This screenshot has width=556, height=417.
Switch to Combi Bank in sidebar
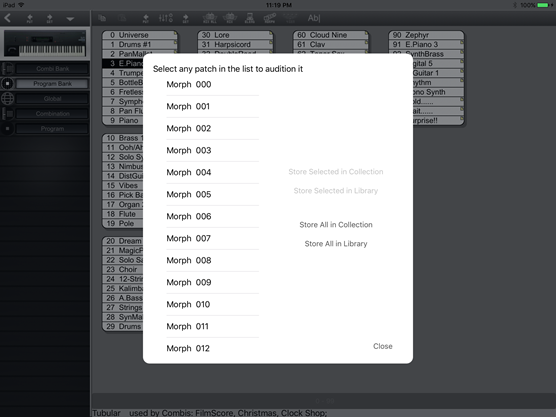click(52, 69)
